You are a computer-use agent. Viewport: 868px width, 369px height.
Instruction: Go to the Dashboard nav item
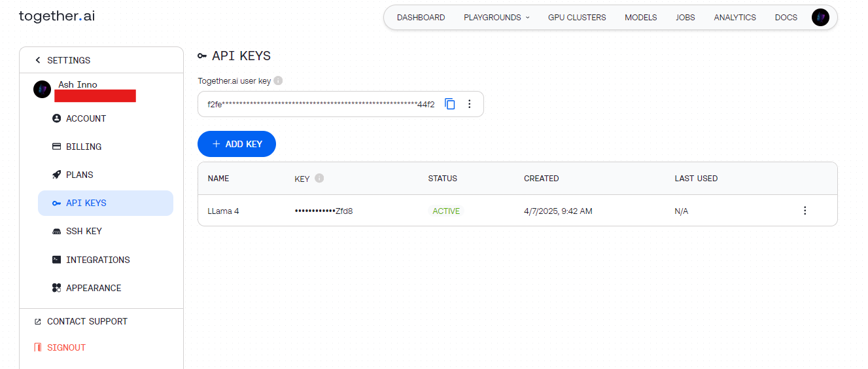click(421, 18)
